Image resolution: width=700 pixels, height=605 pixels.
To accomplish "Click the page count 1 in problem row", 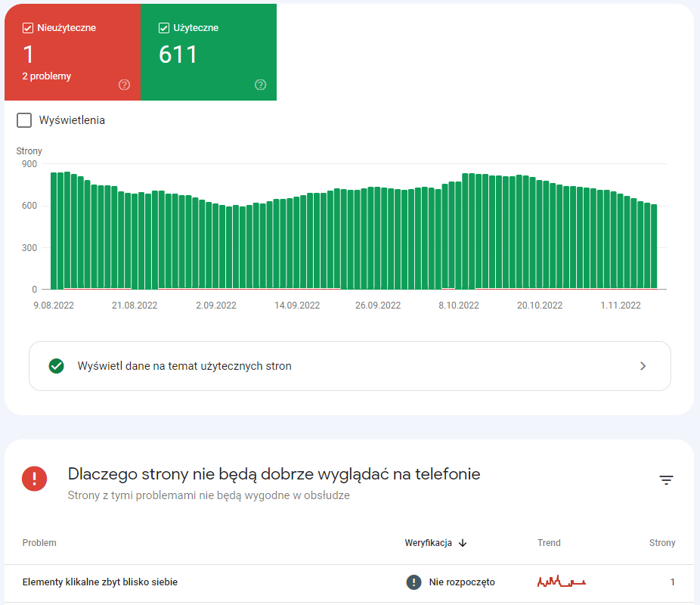I will click(x=672, y=582).
